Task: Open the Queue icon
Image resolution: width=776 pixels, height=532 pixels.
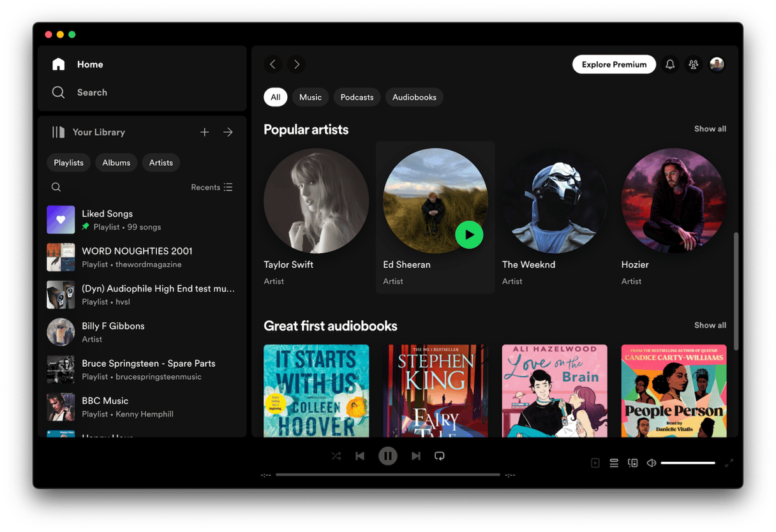Action: [614, 463]
